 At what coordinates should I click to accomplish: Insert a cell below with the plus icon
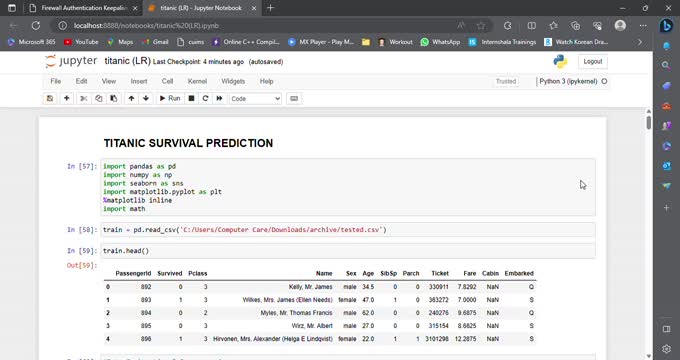66,98
